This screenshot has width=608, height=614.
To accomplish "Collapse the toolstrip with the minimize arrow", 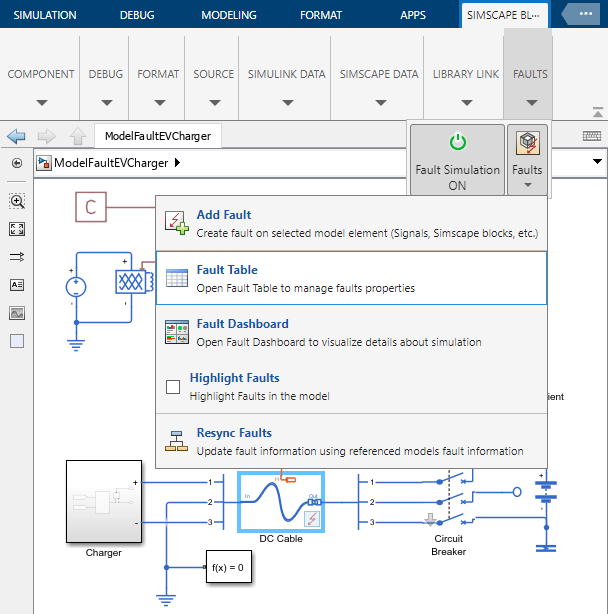I will click(597, 111).
